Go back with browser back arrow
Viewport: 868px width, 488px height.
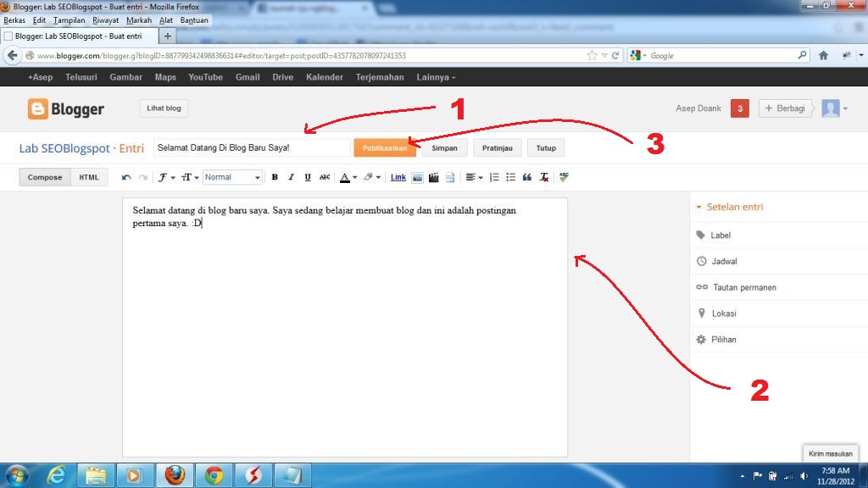click(12, 55)
